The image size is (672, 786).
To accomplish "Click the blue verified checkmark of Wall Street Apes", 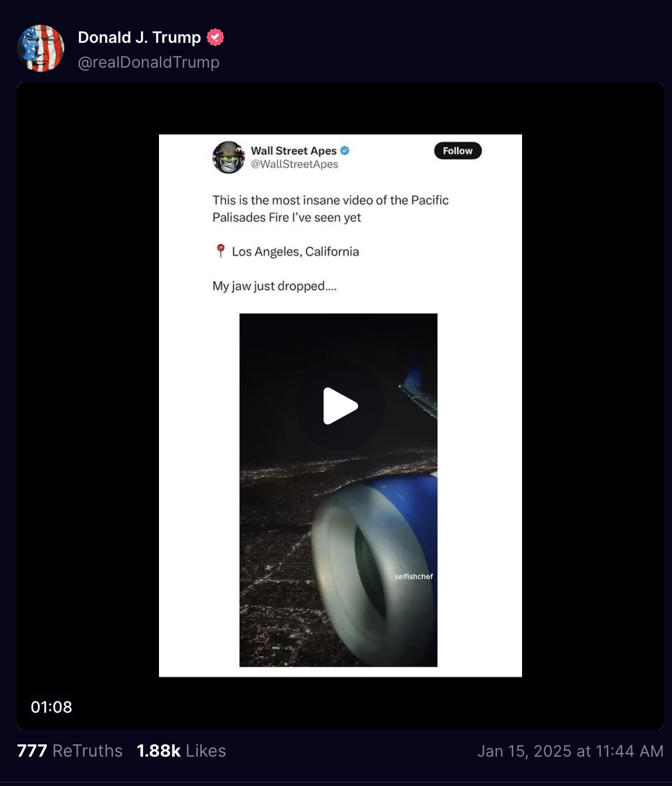I will pos(345,151).
